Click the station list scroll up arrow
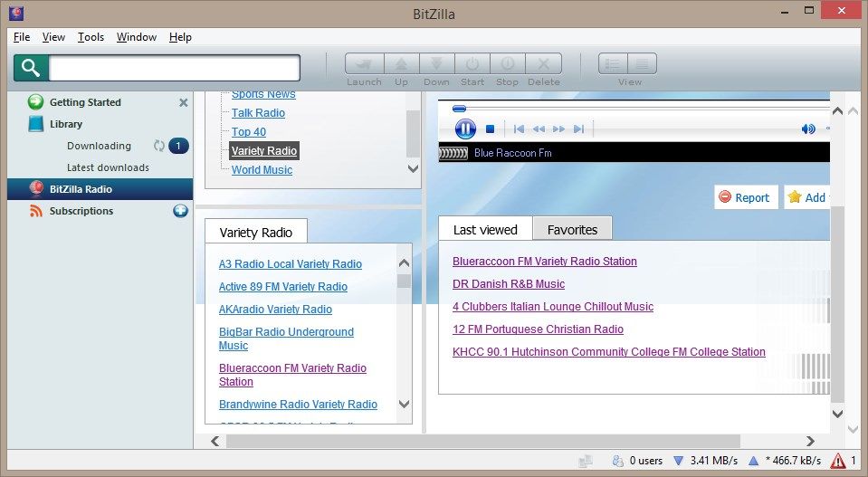The image size is (868, 477). tap(404, 262)
